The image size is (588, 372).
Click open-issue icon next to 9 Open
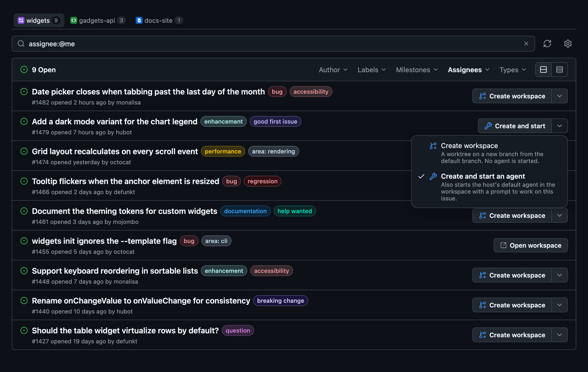pos(24,70)
